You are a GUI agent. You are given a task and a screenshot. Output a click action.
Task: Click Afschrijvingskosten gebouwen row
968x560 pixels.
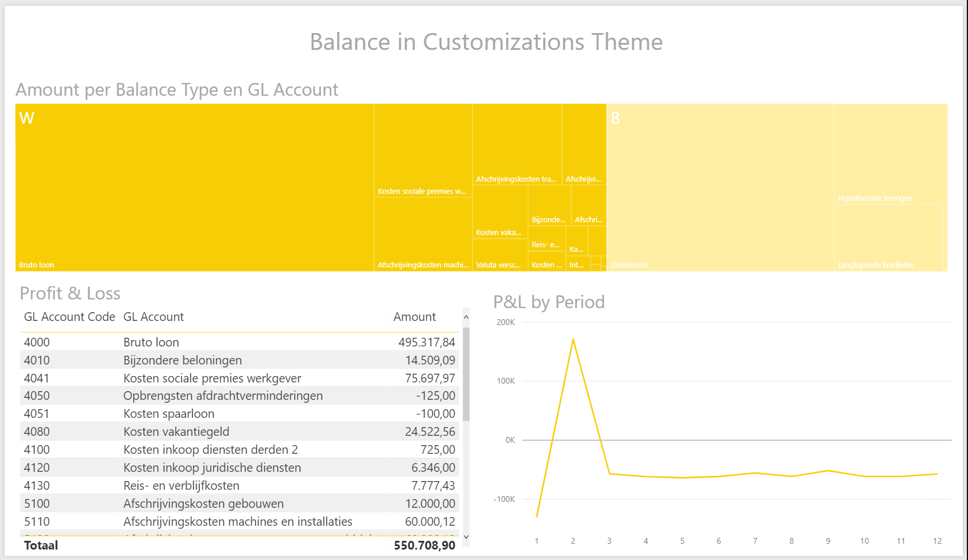[x=240, y=504]
